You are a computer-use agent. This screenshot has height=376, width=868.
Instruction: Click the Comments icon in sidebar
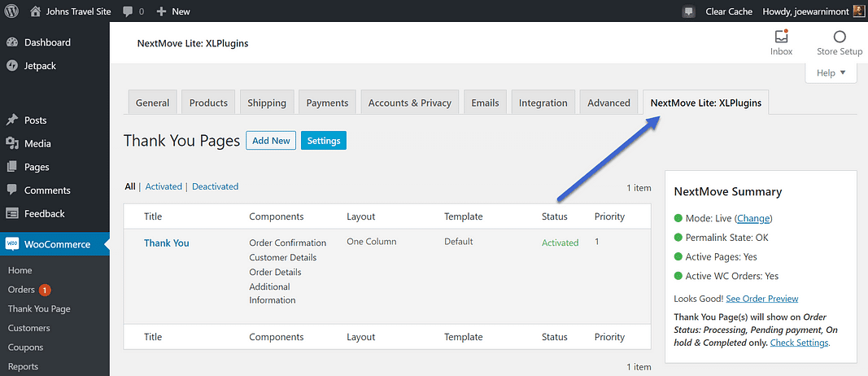(12, 190)
